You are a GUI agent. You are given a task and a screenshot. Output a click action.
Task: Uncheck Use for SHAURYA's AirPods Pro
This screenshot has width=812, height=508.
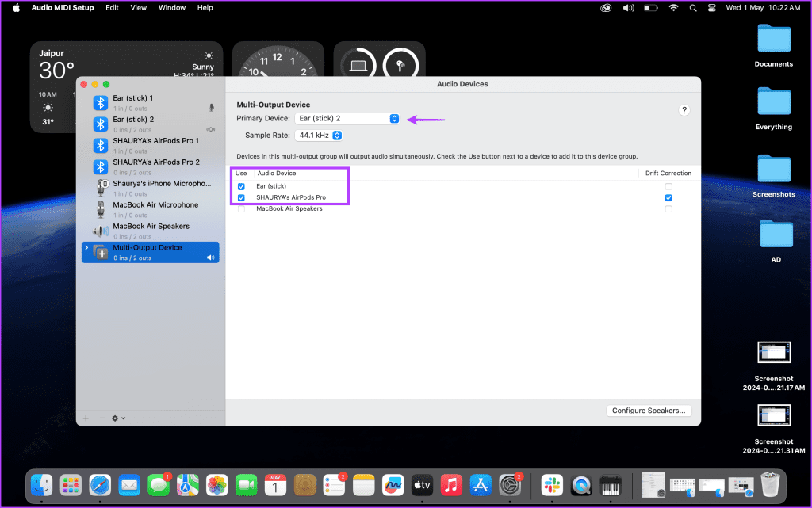pyautogui.click(x=241, y=197)
